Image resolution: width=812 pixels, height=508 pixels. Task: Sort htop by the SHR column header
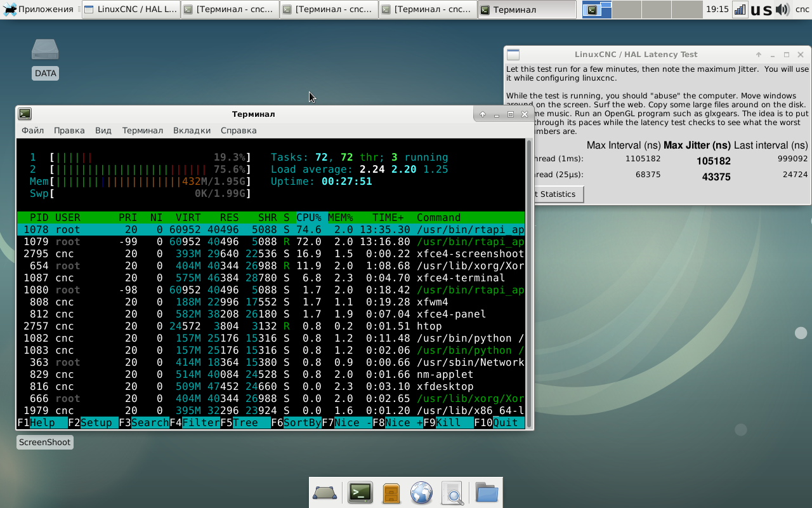268,217
